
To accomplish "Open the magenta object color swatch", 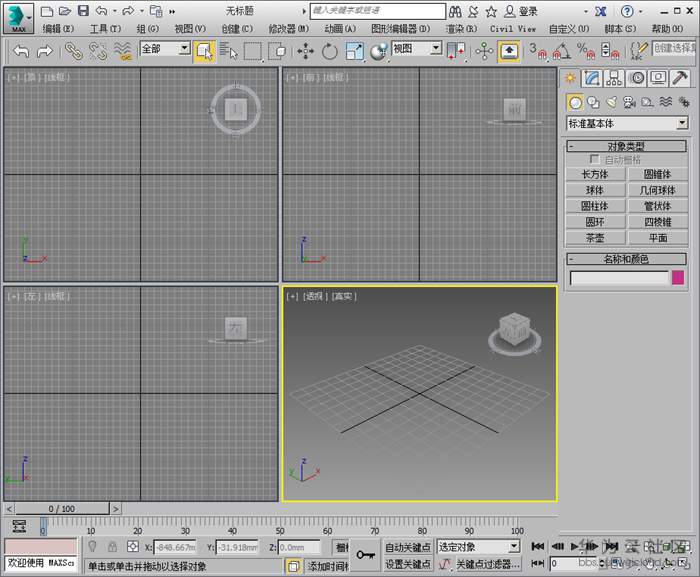I will pyautogui.click(x=678, y=278).
